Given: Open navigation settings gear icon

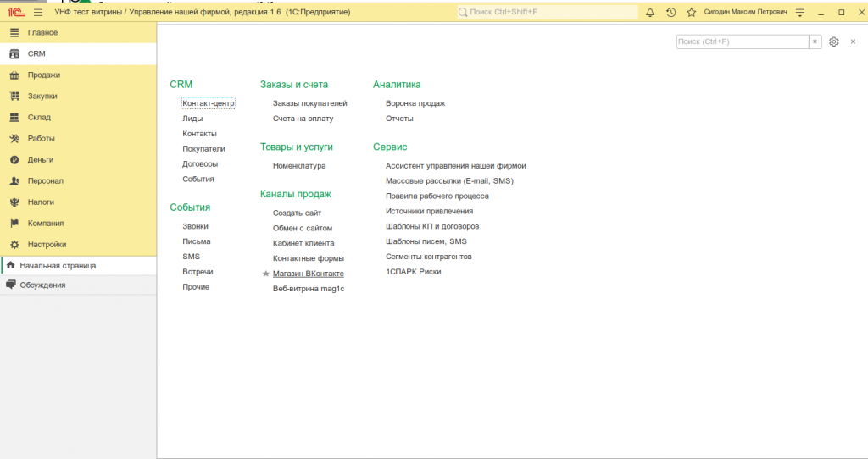Looking at the screenshot, I should coord(834,41).
